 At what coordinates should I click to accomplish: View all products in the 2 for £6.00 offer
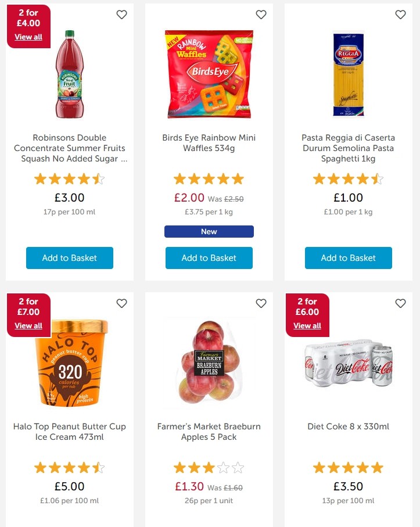tap(307, 325)
